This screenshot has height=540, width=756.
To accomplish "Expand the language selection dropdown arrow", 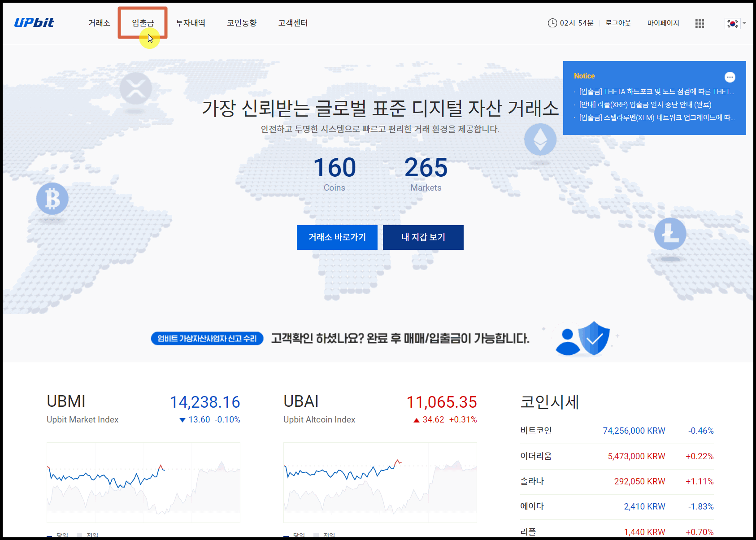I will click(x=744, y=23).
